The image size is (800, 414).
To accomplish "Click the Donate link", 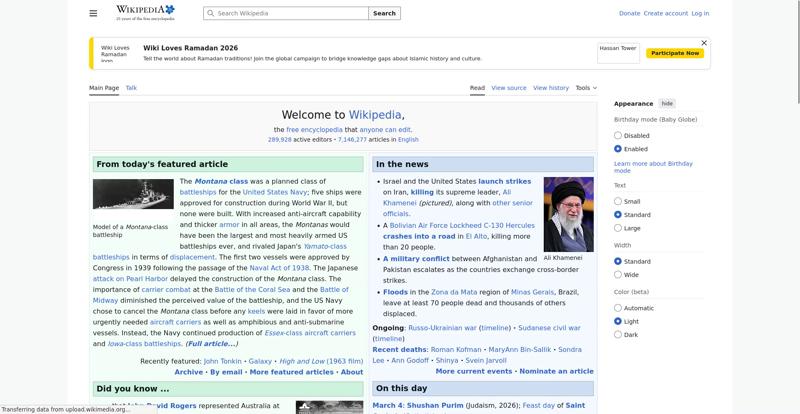I will pyautogui.click(x=629, y=14).
